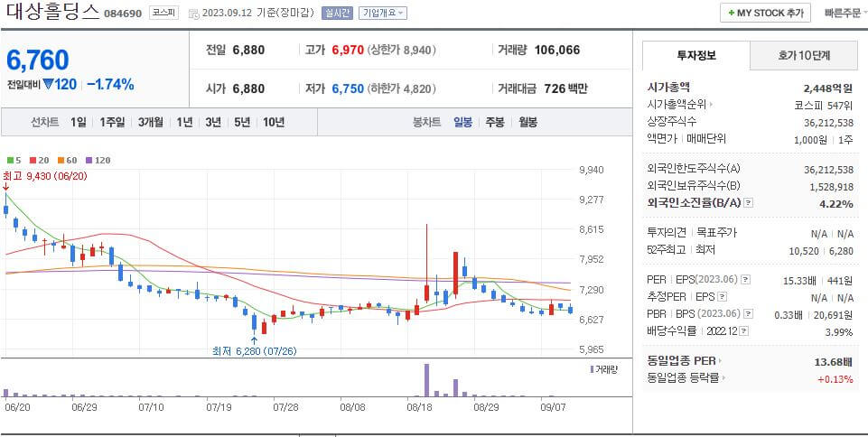Select the 5년 line chart period
This screenshot has height=437, width=868.
pos(242,122)
